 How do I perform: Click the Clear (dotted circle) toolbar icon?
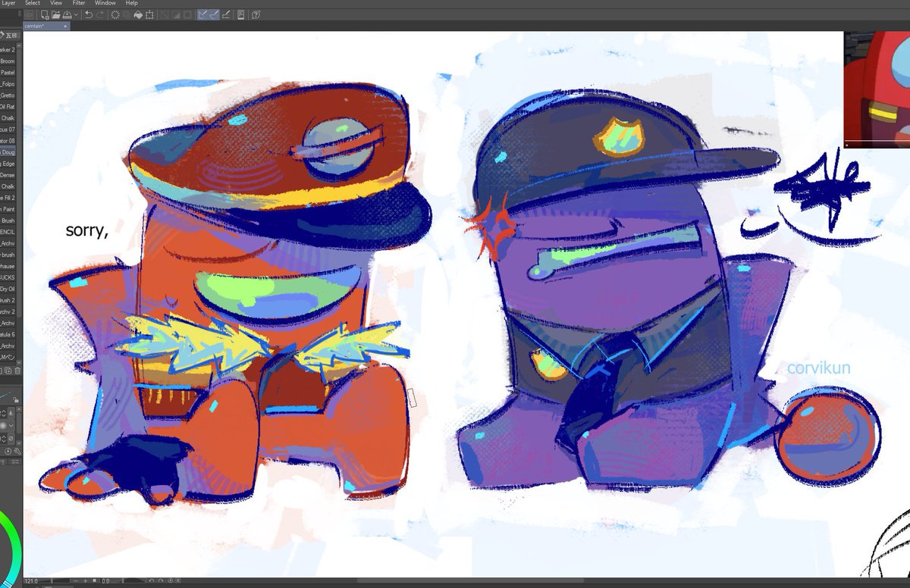(x=115, y=14)
